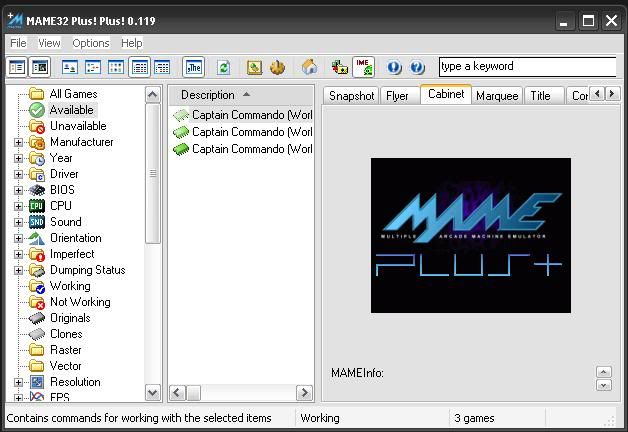The height and width of the screenshot is (432, 628).
Task: Click game list horizontal scroll left arrow
Action: (x=177, y=393)
